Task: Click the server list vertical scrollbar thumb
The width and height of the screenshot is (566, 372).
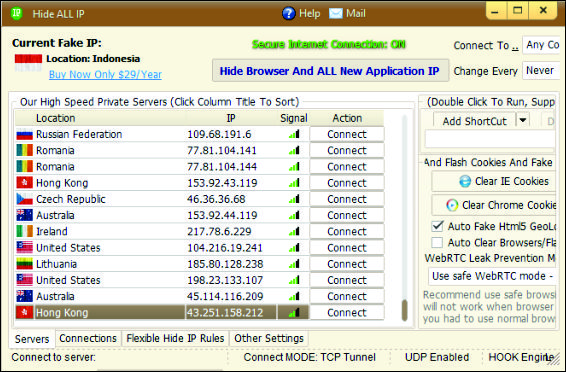Action: [x=405, y=310]
